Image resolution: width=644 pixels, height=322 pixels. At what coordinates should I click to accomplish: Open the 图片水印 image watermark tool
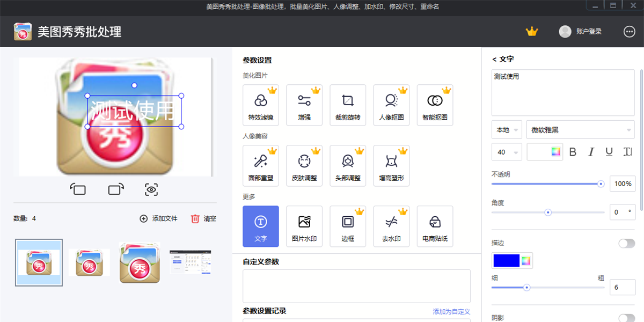tap(304, 226)
